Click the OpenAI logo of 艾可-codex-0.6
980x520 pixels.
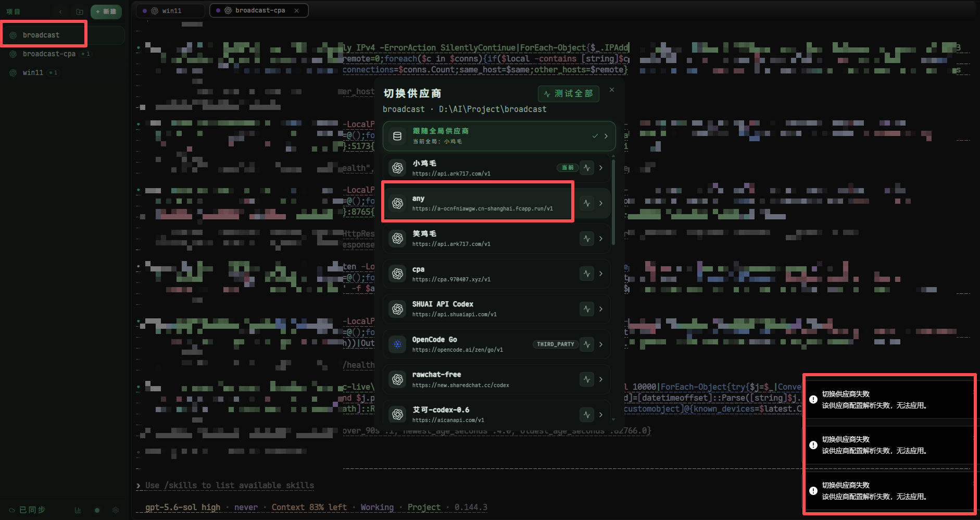[x=398, y=414]
